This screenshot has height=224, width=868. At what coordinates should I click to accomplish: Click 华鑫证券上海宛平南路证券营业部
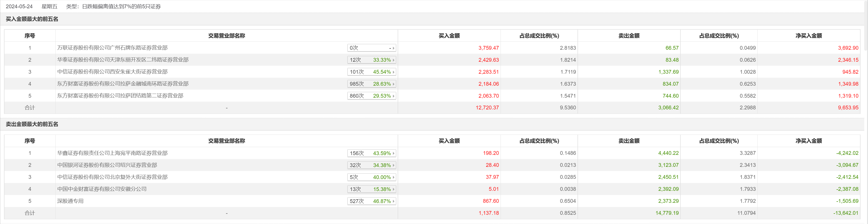point(112,153)
